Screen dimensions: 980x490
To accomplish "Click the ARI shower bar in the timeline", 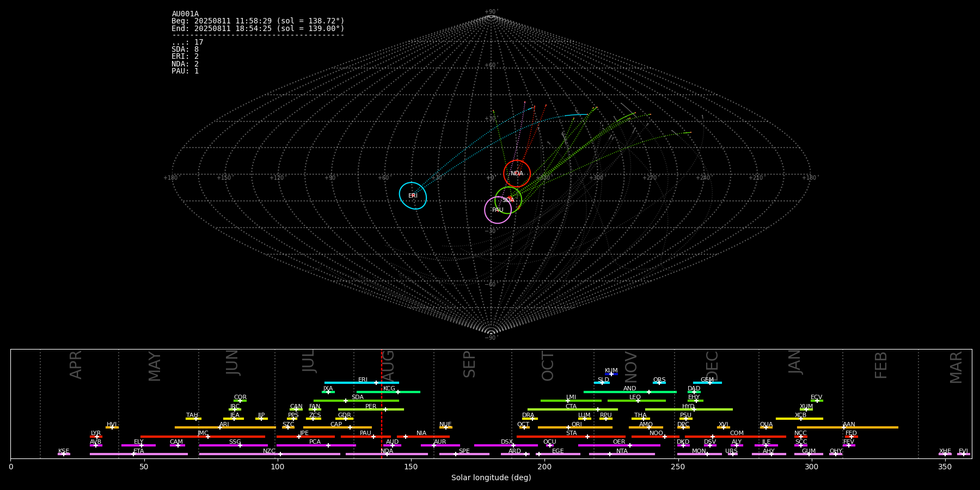I will (225, 427).
